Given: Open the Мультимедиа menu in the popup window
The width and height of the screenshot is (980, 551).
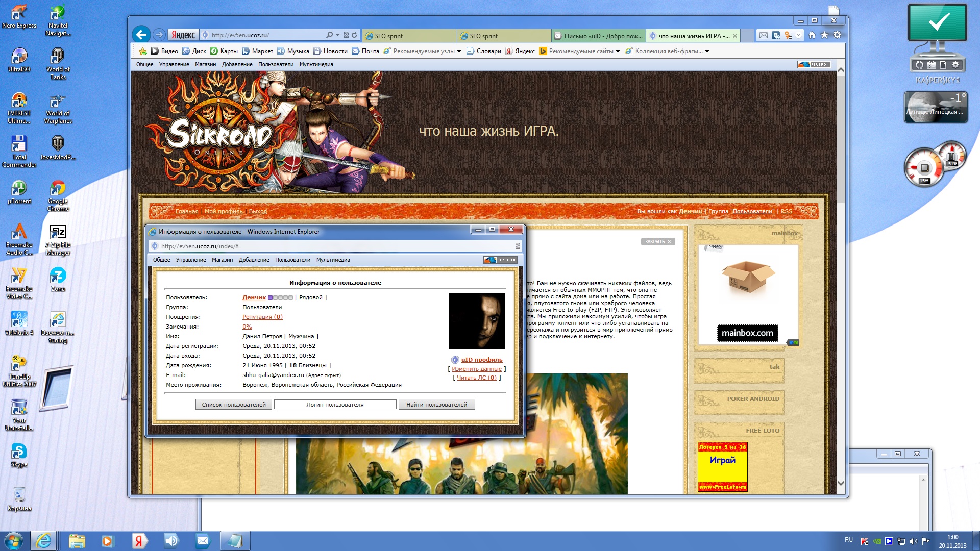Looking at the screenshot, I should 333,260.
